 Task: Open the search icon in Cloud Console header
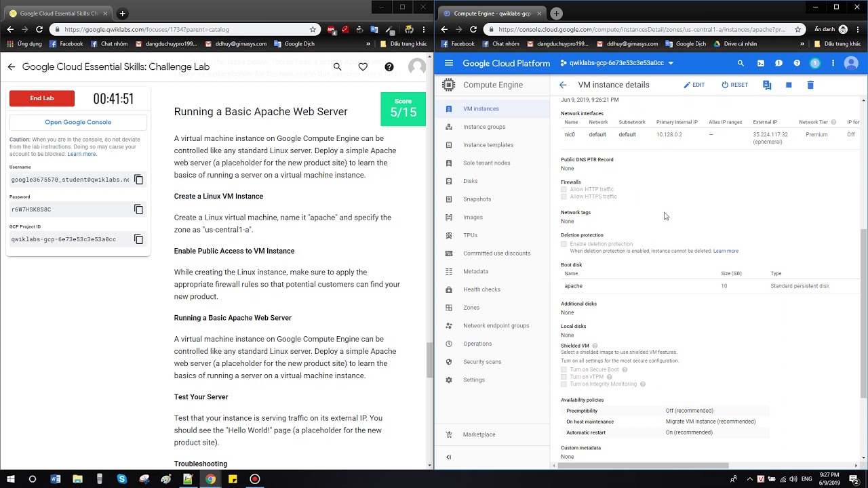741,63
